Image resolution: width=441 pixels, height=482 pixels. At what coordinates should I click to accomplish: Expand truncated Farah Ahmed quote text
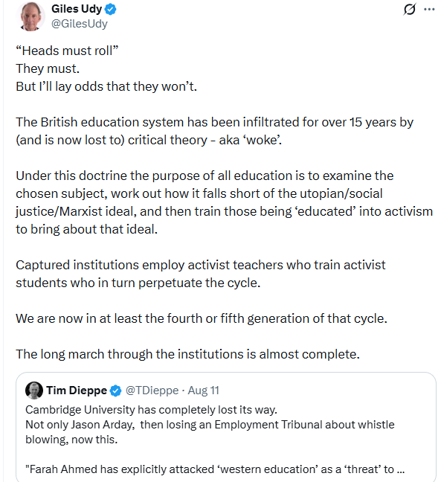click(x=215, y=469)
